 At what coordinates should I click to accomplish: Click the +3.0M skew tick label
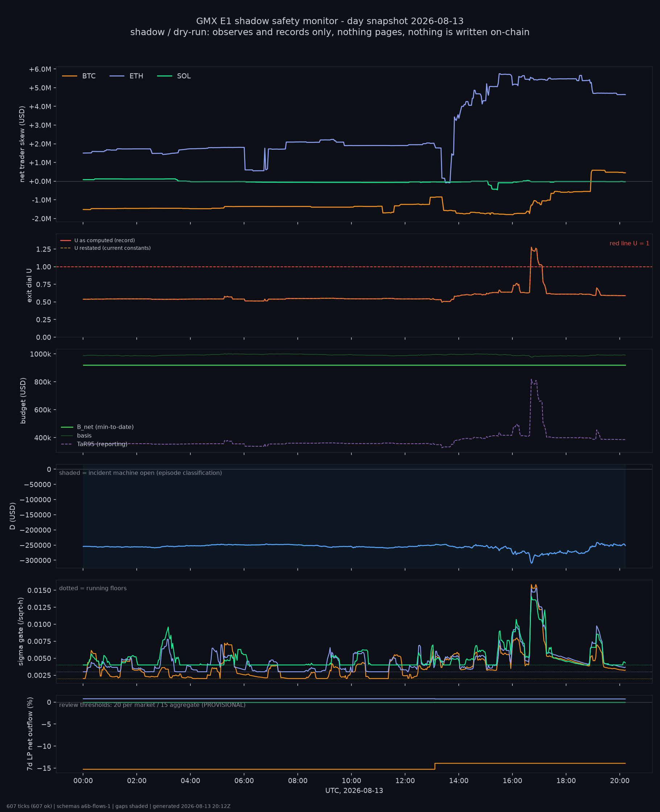click(x=40, y=125)
